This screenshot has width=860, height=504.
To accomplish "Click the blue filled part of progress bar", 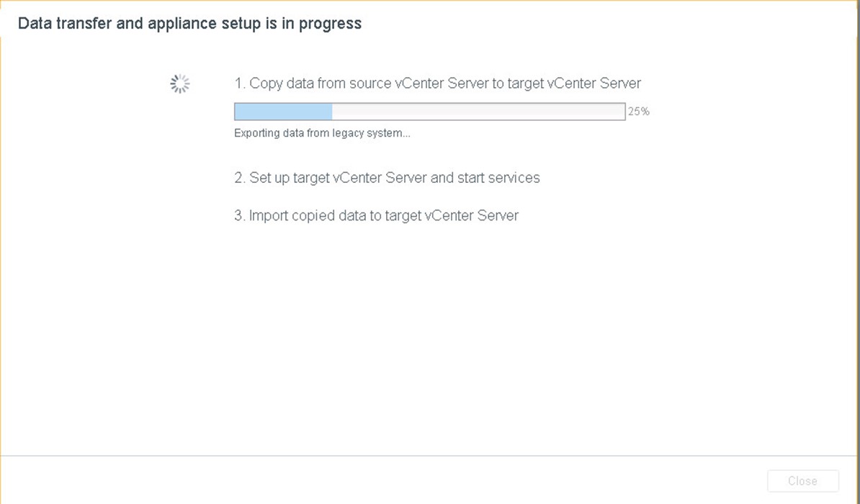I will pyautogui.click(x=284, y=112).
